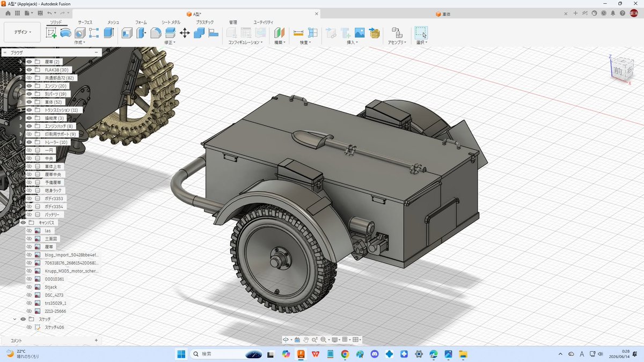
Task: Select the Extrude tool icon
Action: pyautogui.click(x=109, y=33)
